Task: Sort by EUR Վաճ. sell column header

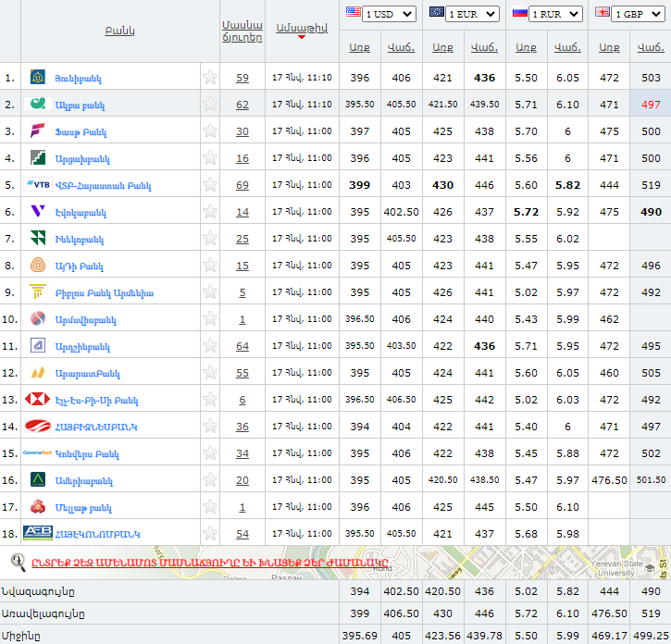Action: click(484, 47)
